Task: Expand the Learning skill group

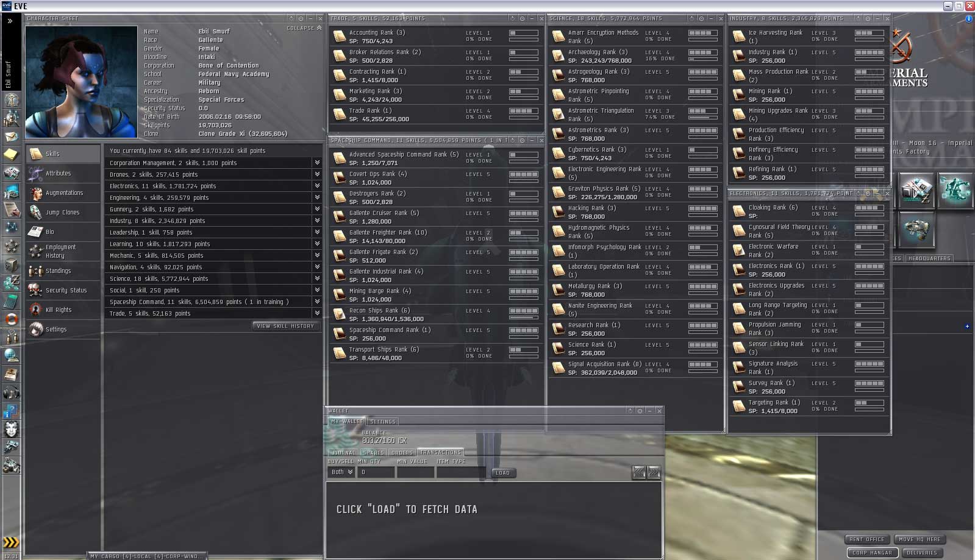Action: [x=317, y=244]
